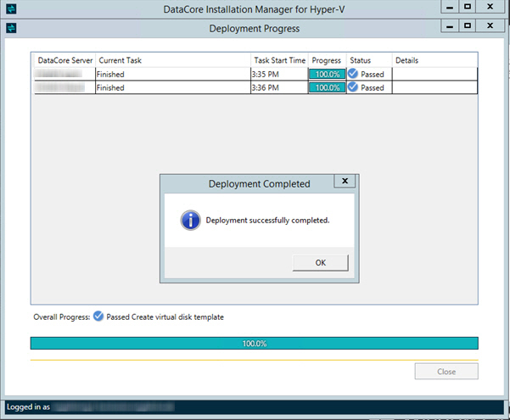
Task: Click the DataCore Installation Manager title bar icon
Action: (x=11, y=10)
